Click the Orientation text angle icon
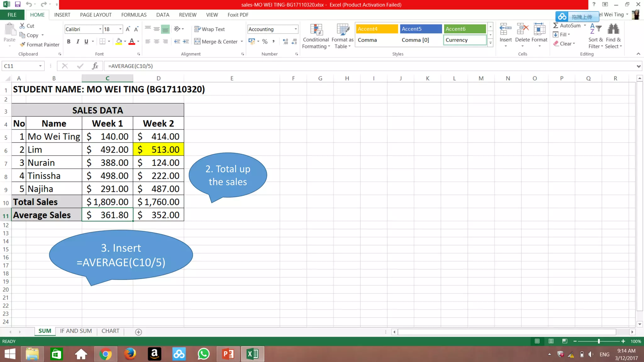The width and height of the screenshot is (644, 362). tap(177, 29)
